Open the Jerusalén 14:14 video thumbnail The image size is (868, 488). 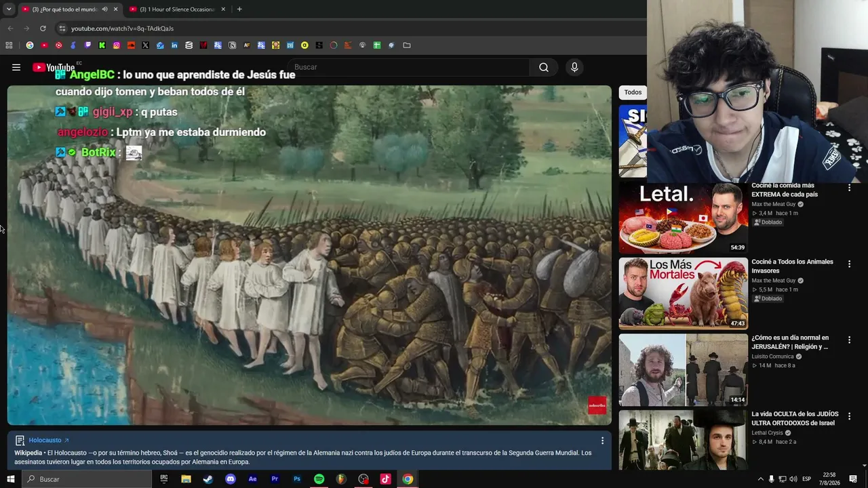[683, 369]
